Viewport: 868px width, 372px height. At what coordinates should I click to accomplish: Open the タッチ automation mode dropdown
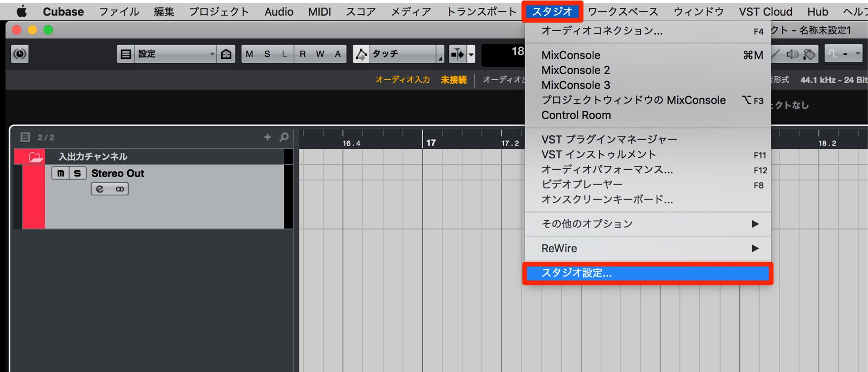pyautogui.click(x=407, y=54)
